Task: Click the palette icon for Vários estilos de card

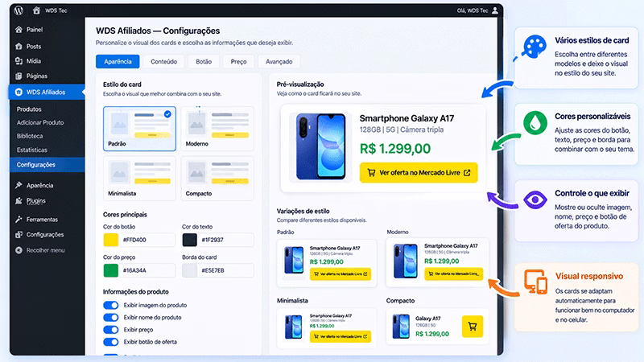Action: (534, 47)
